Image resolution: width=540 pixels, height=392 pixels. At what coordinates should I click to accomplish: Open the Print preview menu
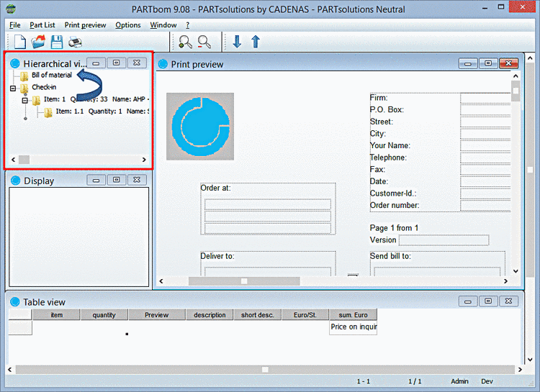85,25
